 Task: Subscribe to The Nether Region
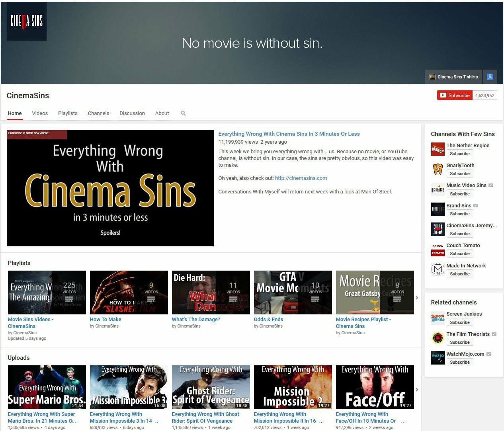pyautogui.click(x=460, y=154)
